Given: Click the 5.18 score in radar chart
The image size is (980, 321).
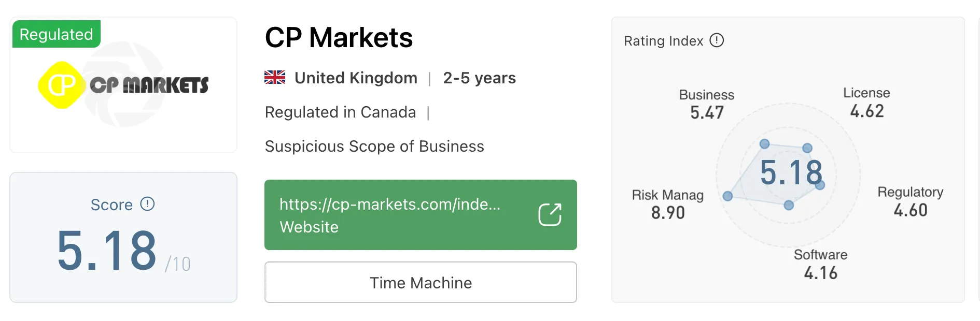Looking at the screenshot, I should click(791, 172).
